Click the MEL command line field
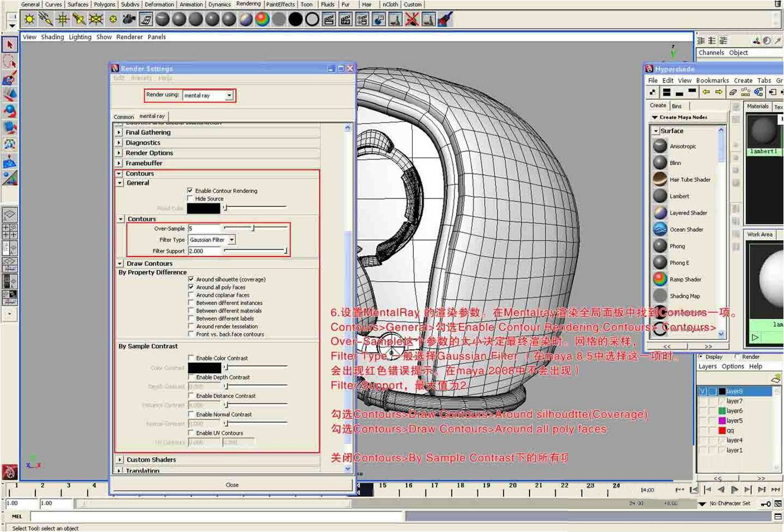Screen dimensions: 784x532 [217, 516]
